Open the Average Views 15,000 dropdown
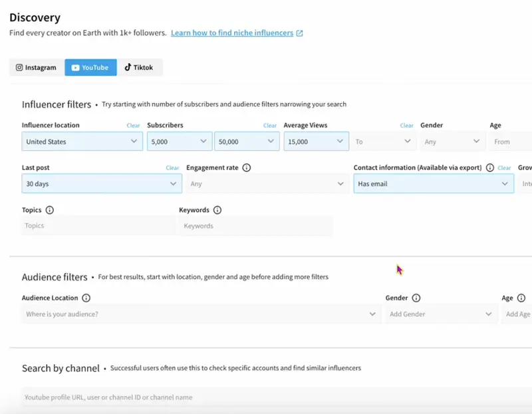 pyautogui.click(x=316, y=142)
